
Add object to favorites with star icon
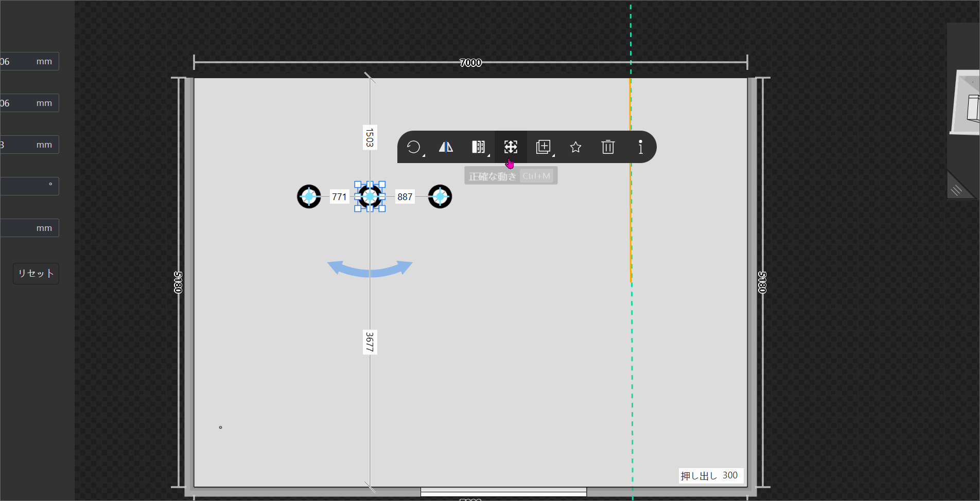click(x=575, y=147)
